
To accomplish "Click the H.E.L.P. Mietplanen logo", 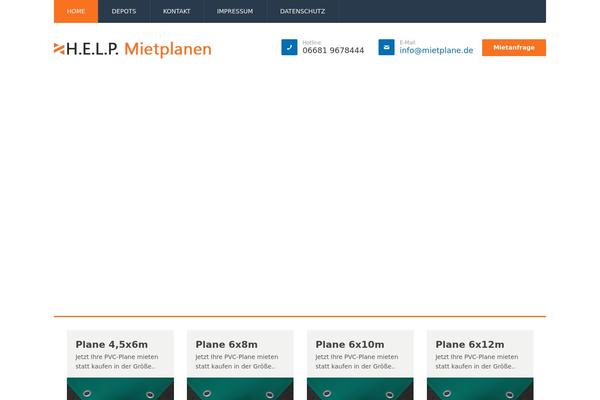I will tap(132, 49).
